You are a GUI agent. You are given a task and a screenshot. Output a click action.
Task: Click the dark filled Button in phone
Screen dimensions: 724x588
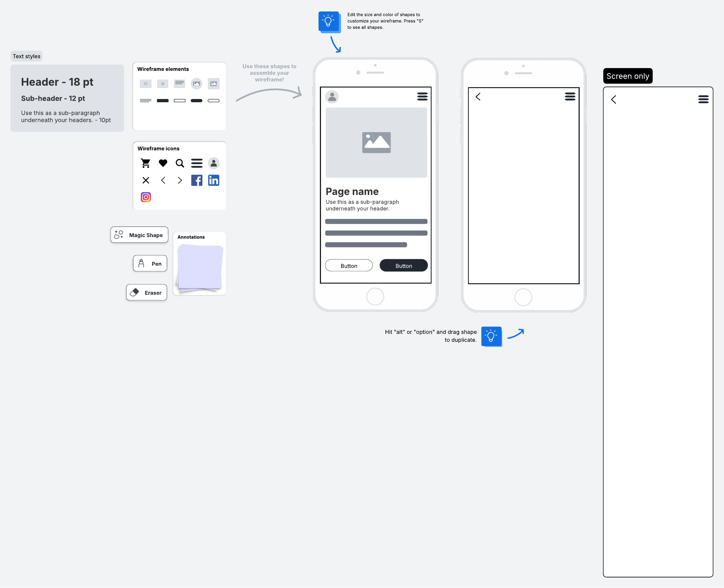click(404, 265)
